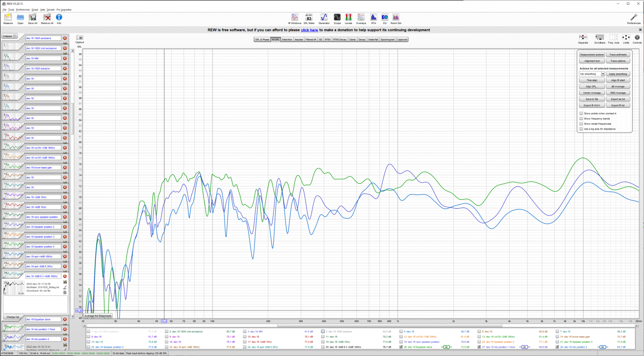Delete 'dec 16 lower base gain' measurement
The width and height of the screenshot is (644, 356).
65,167
